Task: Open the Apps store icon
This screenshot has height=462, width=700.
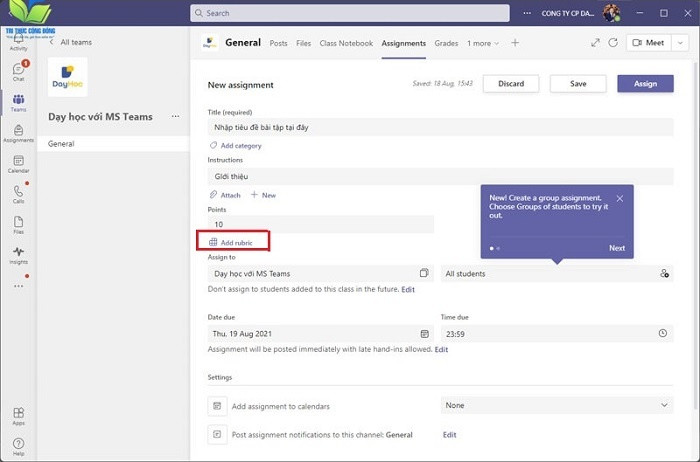Action: [18, 416]
